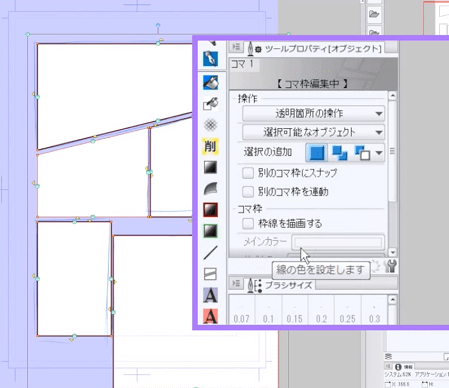Enable 別のコマ枠にスナップ checkbox

248,173
